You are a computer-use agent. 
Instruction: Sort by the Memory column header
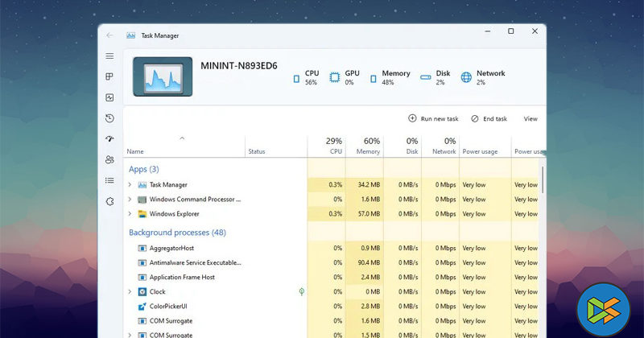[367, 146]
